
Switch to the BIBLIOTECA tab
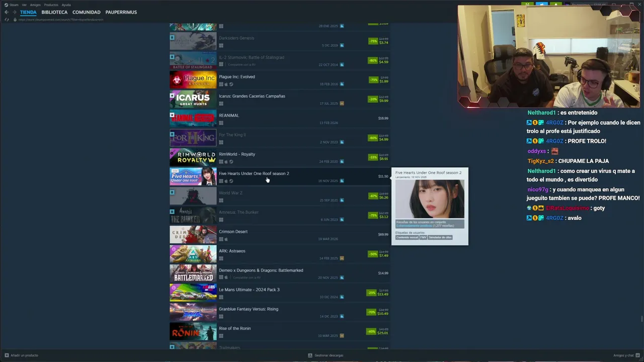tap(54, 12)
